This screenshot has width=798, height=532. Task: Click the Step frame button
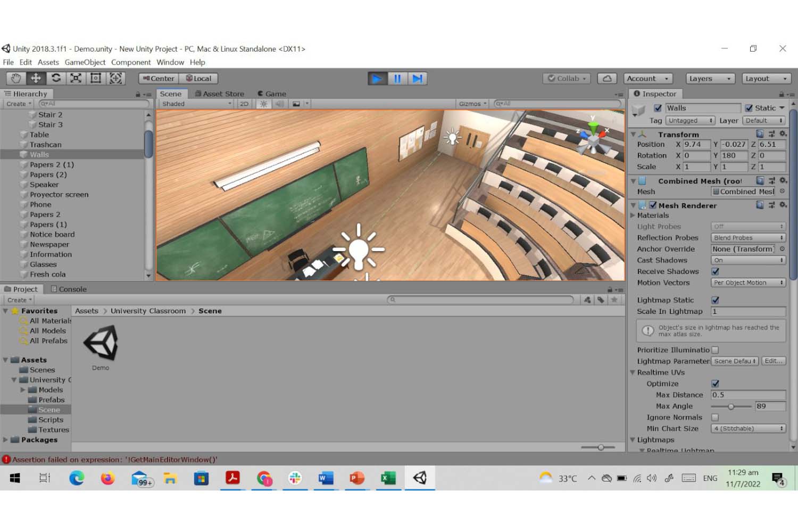418,79
